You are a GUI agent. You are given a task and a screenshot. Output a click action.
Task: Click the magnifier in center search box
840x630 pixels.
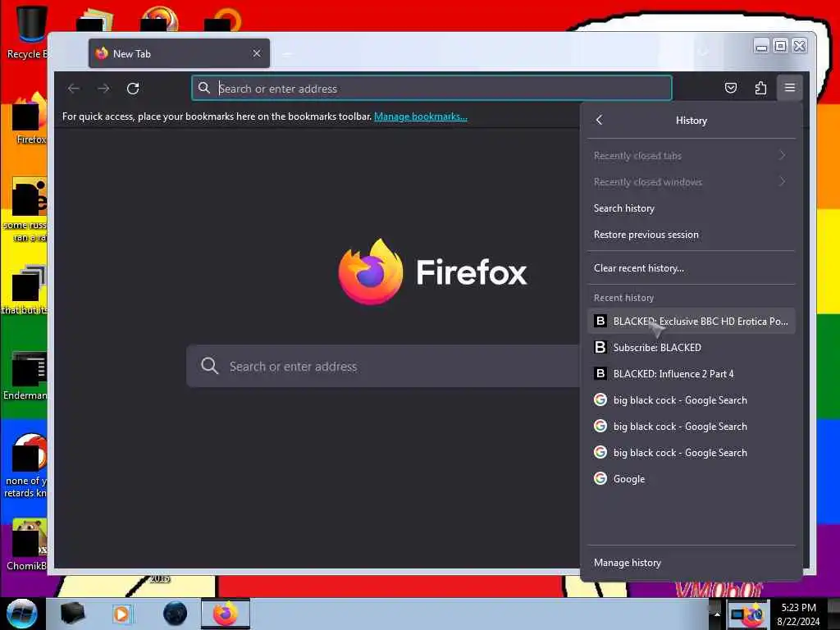tap(209, 366)
